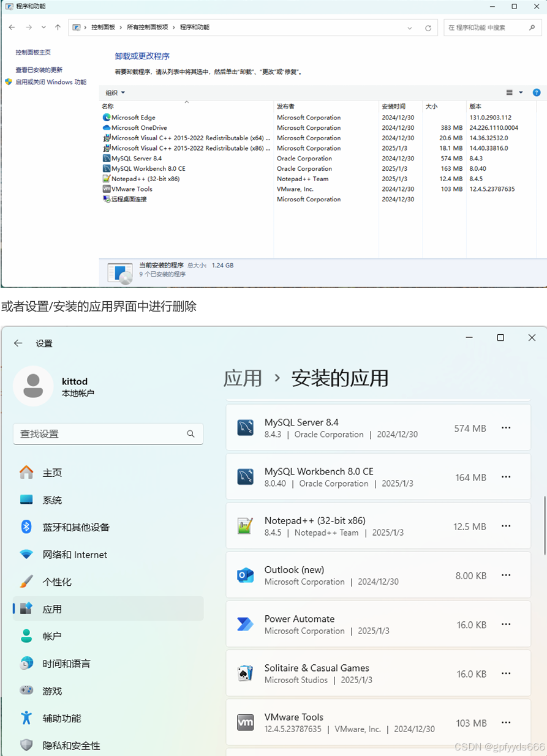
Task: Click the 查找设置 search field
Action: (x=108, y=433)
